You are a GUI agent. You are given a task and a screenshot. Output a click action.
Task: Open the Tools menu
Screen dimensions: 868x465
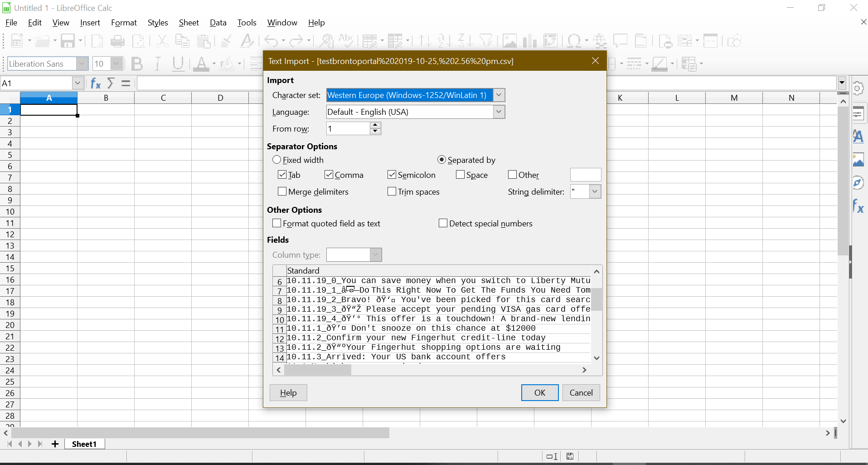[247, 23]
